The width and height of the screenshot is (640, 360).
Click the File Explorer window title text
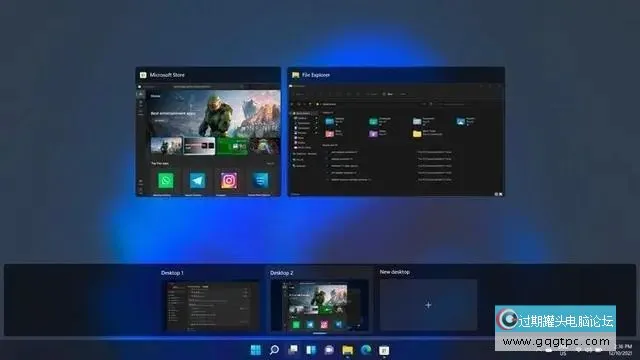tap(316, 75)
